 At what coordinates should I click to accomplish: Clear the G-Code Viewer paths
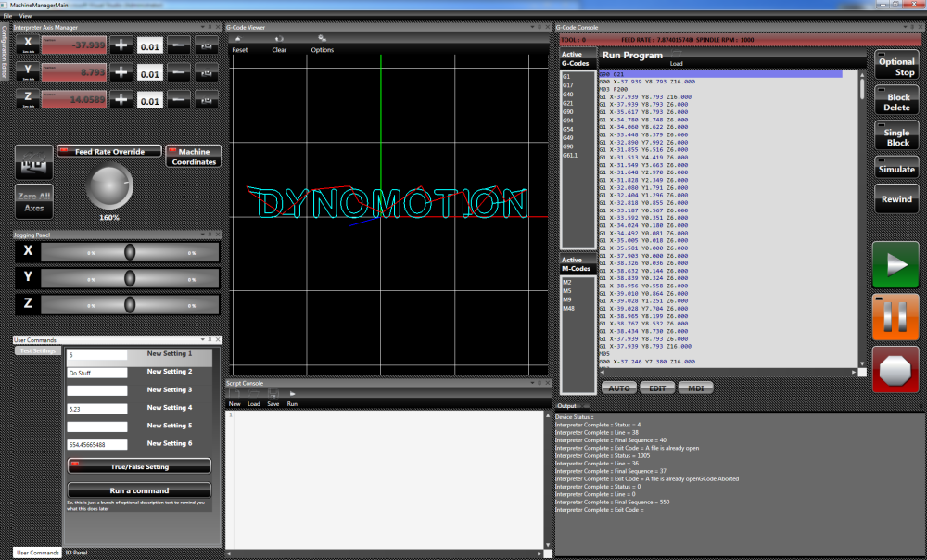[279, 45]
